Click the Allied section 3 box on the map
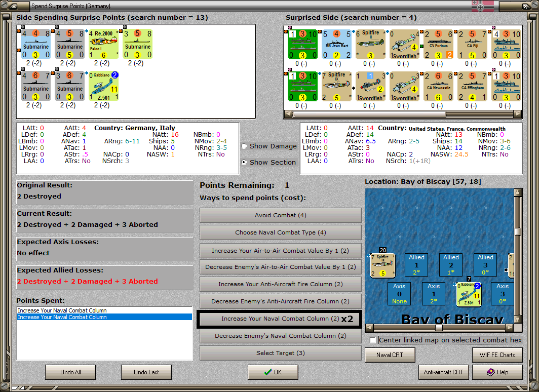 point(485,265)
